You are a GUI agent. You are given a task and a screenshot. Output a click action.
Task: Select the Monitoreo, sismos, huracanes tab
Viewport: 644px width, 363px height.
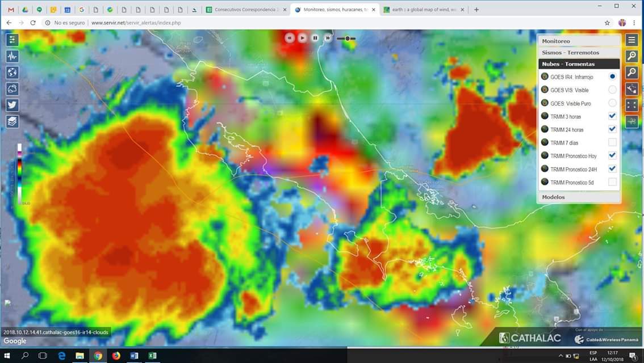pyautogui.click(x=334, y=10)
